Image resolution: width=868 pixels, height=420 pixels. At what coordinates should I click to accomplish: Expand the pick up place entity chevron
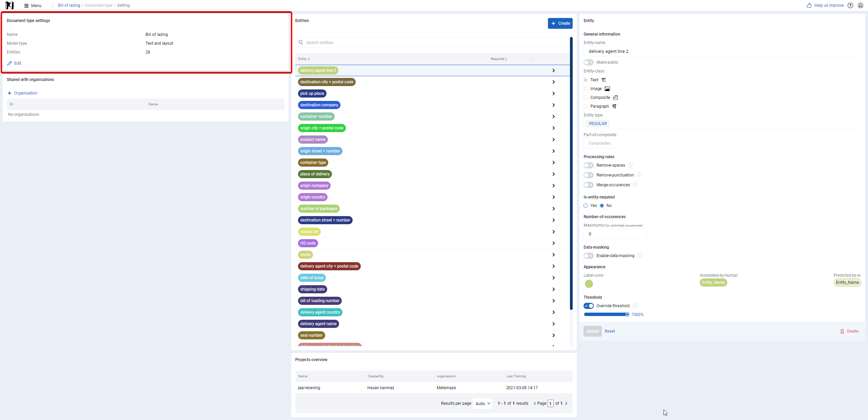coord(553,93)
